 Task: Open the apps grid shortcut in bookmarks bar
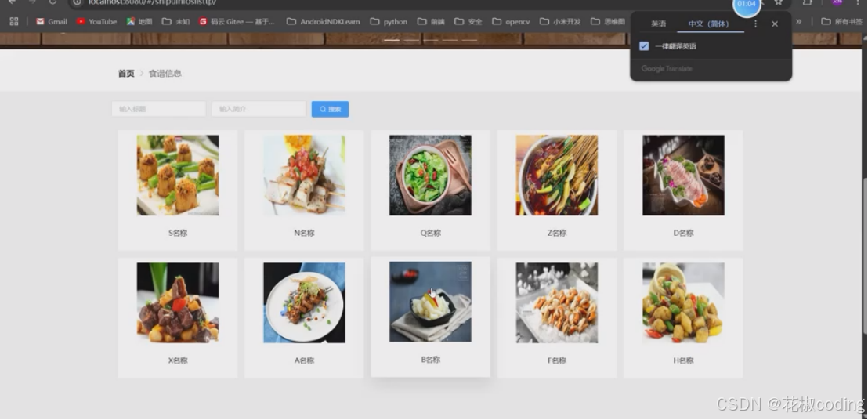[x=14, y=22]
